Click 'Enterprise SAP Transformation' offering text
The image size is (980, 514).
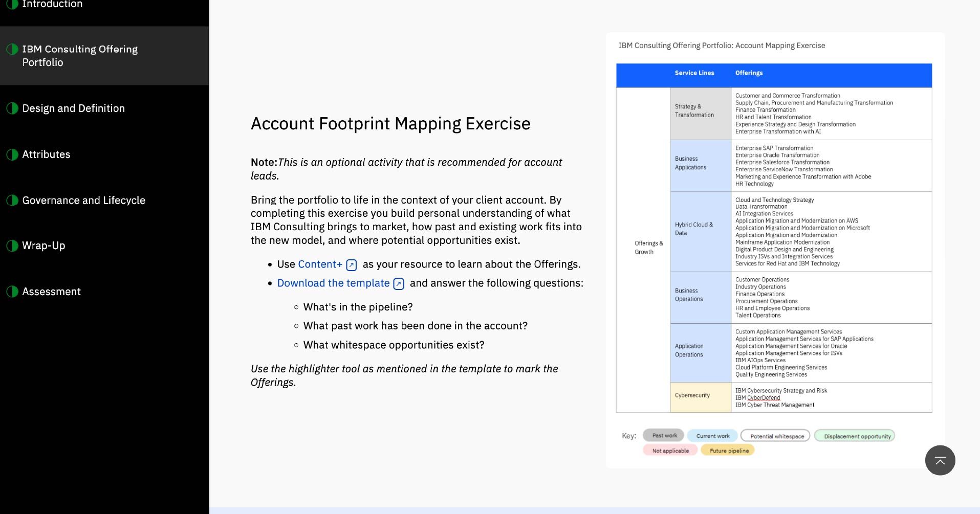[x=774, y=148]
